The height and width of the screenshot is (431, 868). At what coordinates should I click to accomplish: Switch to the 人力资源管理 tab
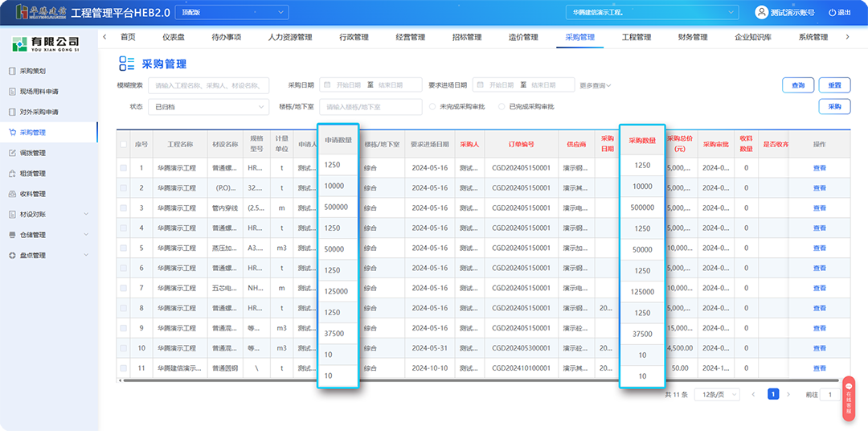click(x=290, y=37)
